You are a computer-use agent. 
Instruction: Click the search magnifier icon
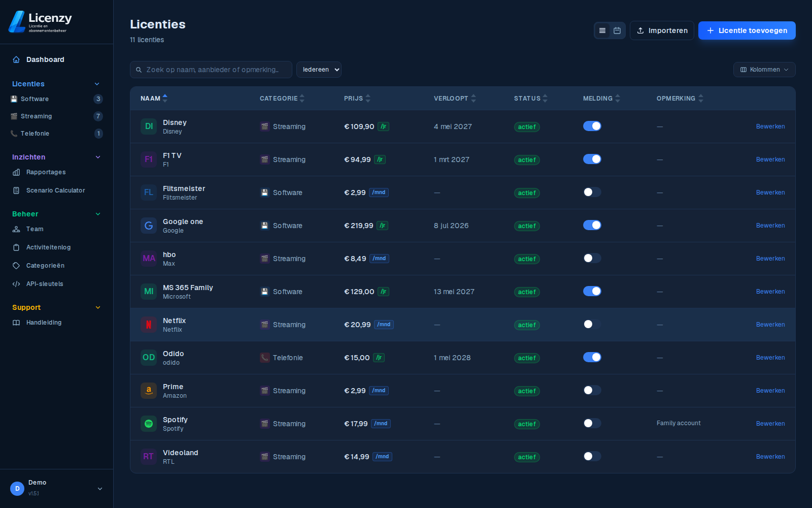pos(139,70)
